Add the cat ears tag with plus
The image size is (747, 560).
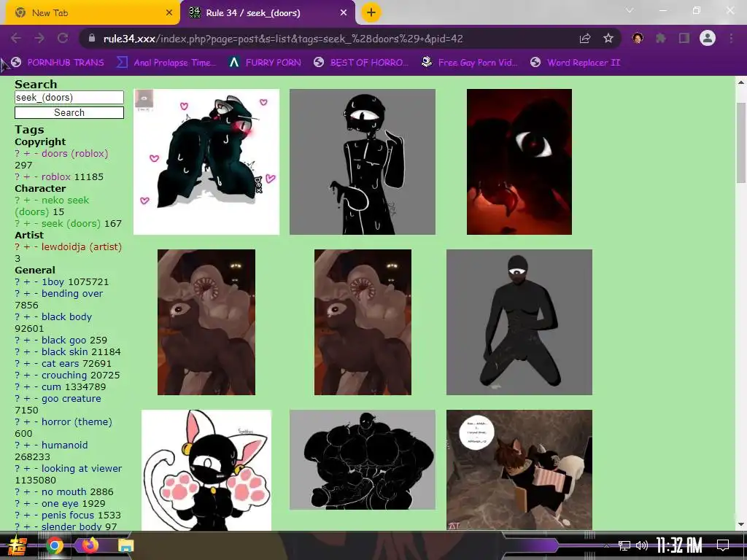(x=27, y=363)
